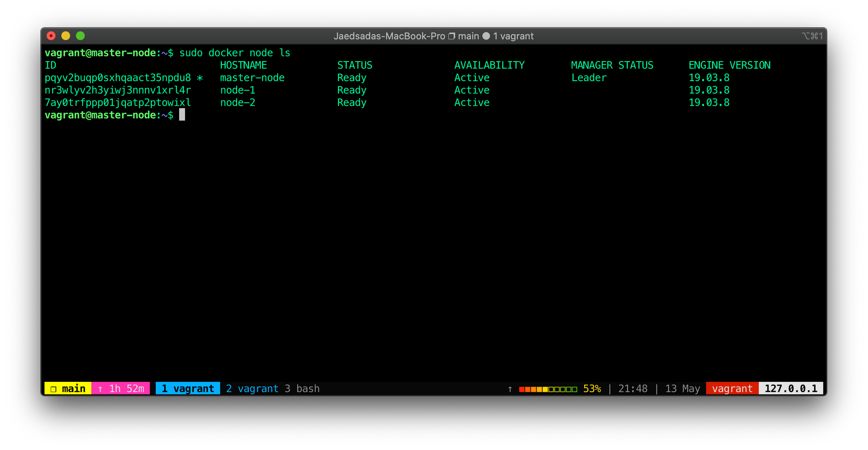Switch to the '3 bash' tmux window
Image resolution: width=868 pixels, height=450 pixels.
point(302,388)
